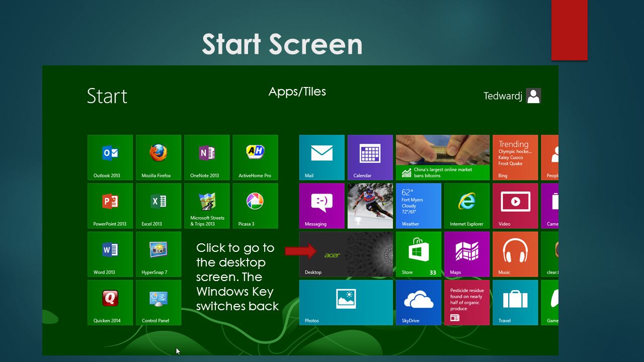Open the pesticide residue news tile
The image size is (644, 362).
click(467, 302)
